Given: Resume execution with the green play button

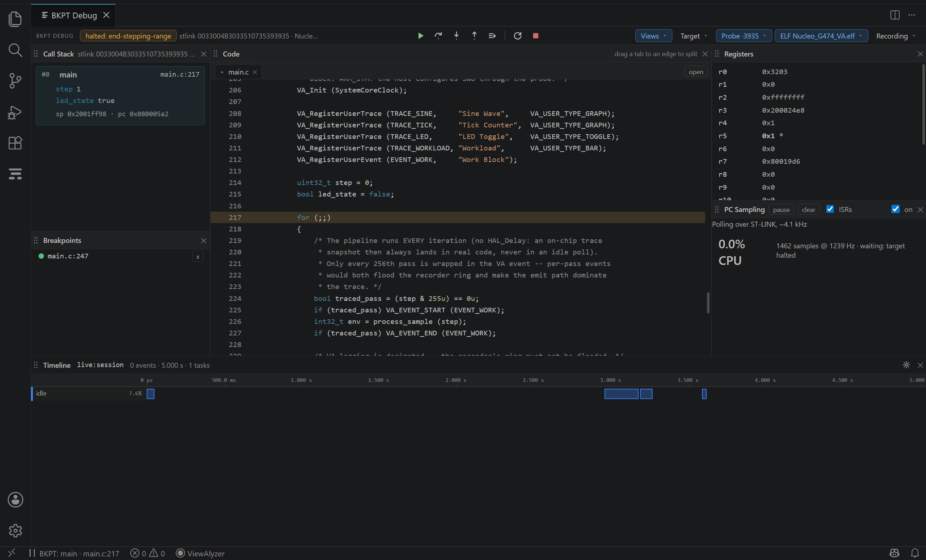Looking at the screenshot, I should click(421, 36).
